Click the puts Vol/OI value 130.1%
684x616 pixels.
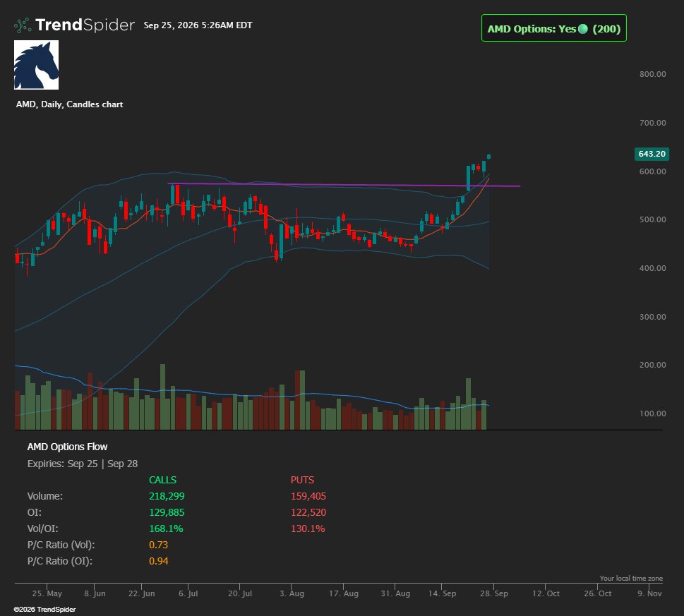pyautogui.click(x=308, y=529)
